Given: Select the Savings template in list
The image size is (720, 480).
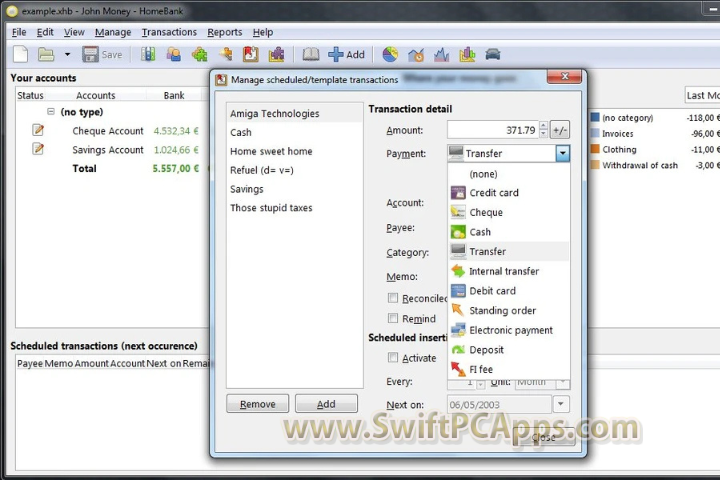Looking at the screenshot, I should click(294, 189).
